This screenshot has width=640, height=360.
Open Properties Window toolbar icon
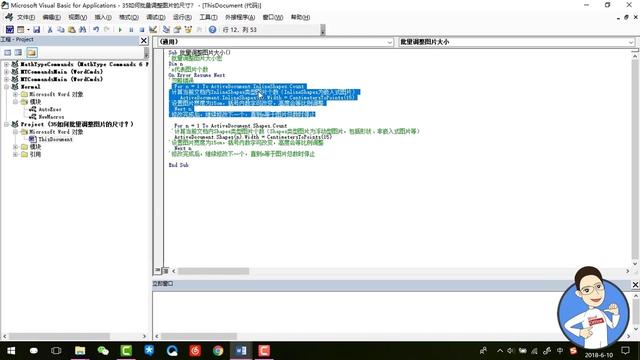coord(177,29)
